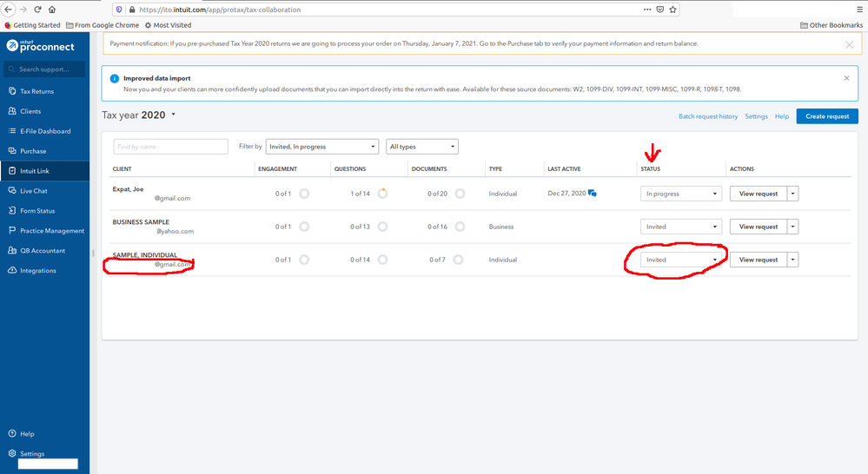
Task: Click the Create request button
Action: [x=826, y=116]
